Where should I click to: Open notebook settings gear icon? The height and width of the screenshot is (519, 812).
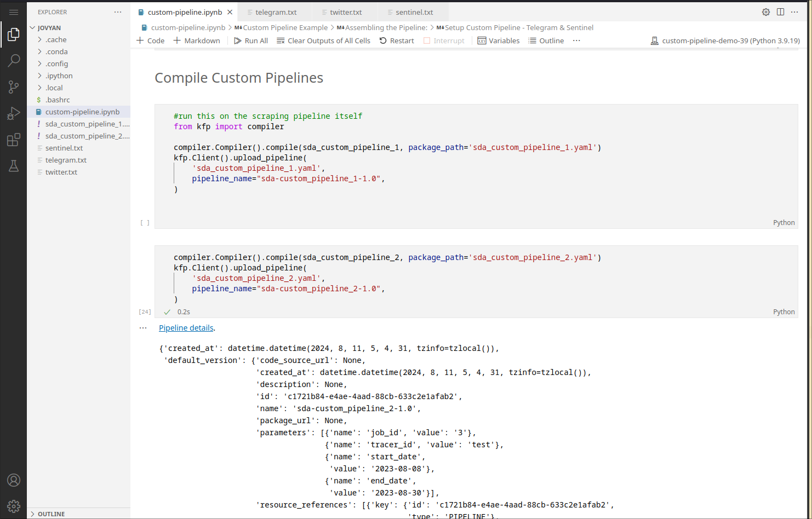766,12
